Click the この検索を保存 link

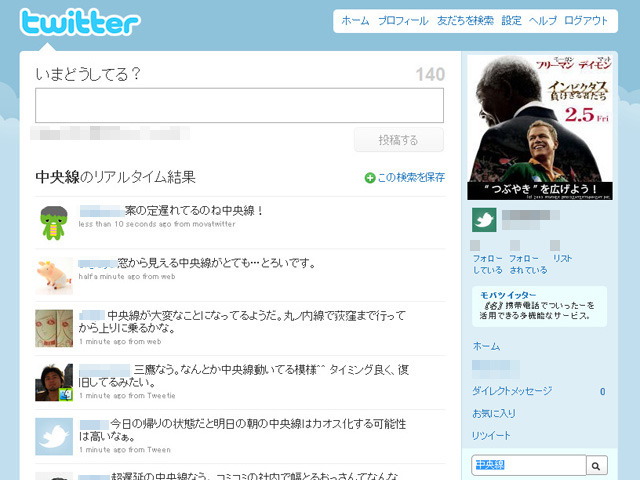(411, 178)
